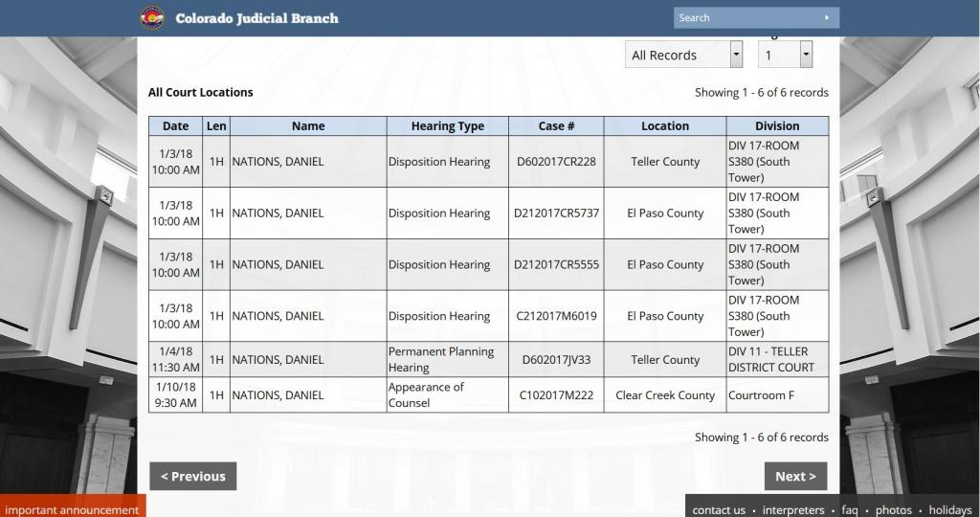The height and width of the screenshot is (517, 980).
Task: Go to the Next page button
Action: point(795,476)
